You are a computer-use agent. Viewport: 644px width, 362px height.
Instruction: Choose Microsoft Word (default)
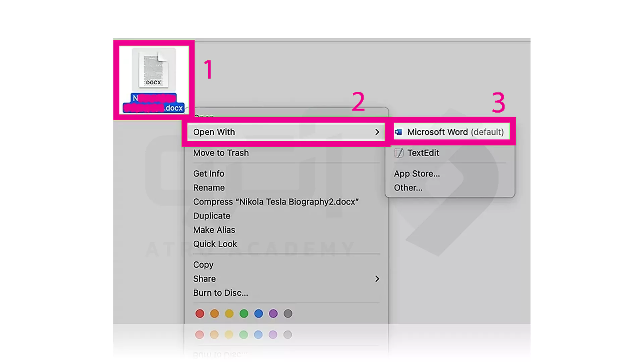click(x=451, y=132)
